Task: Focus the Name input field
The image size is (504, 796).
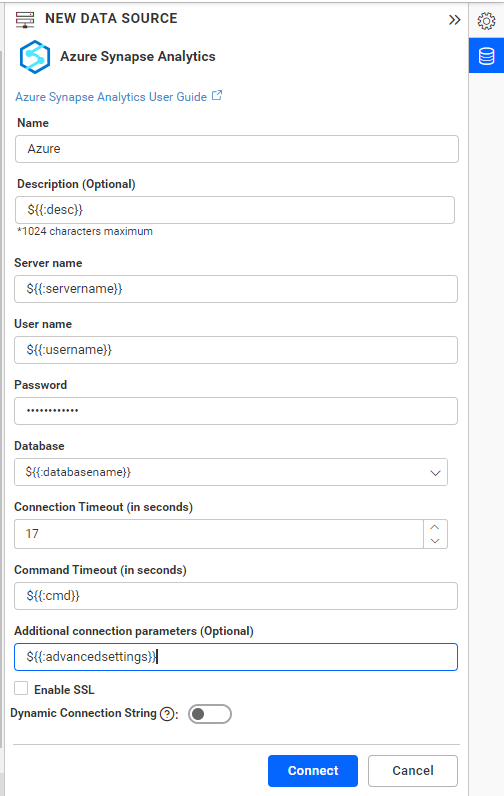Action: 237,149
